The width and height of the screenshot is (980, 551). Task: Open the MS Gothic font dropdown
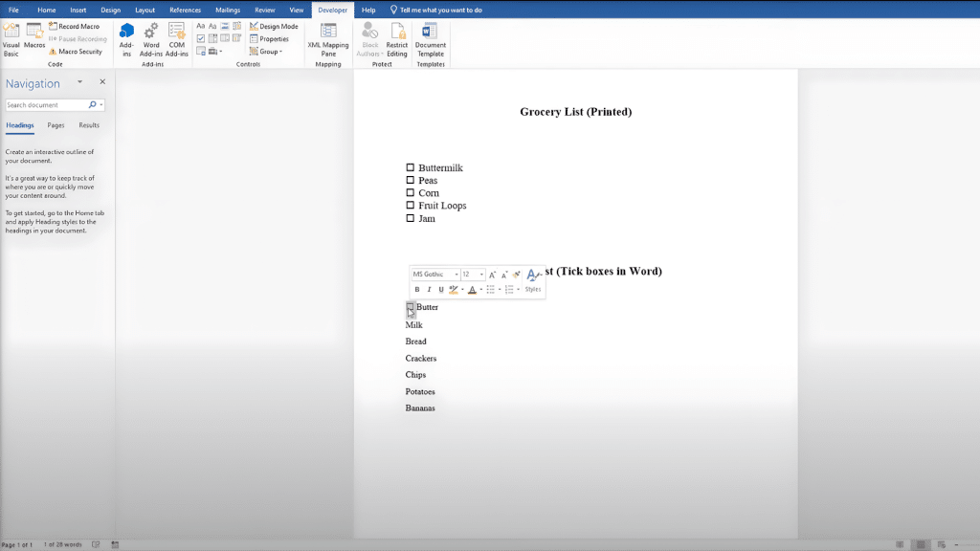(457, 274)
